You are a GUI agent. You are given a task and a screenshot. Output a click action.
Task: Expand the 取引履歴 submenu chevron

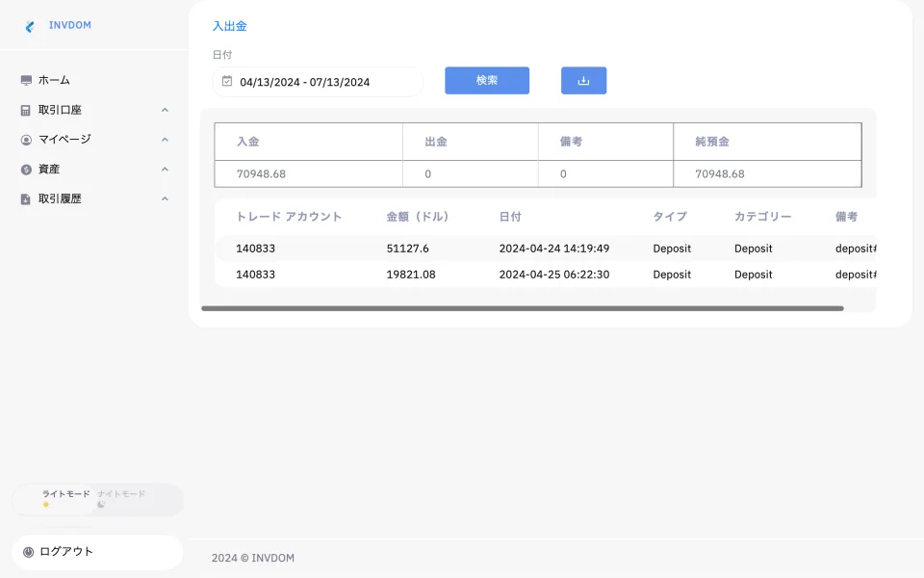(x=165, y=198)
